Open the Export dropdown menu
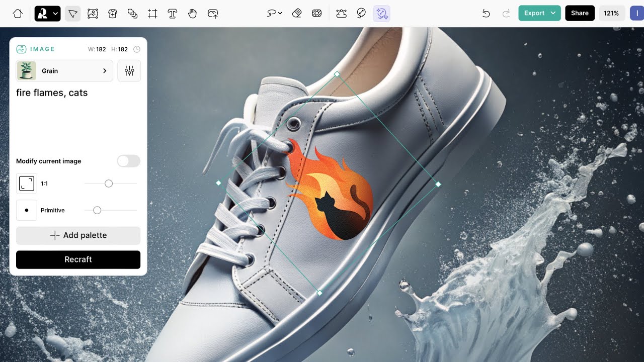The image size is (644, 362). tap(539, 13)
